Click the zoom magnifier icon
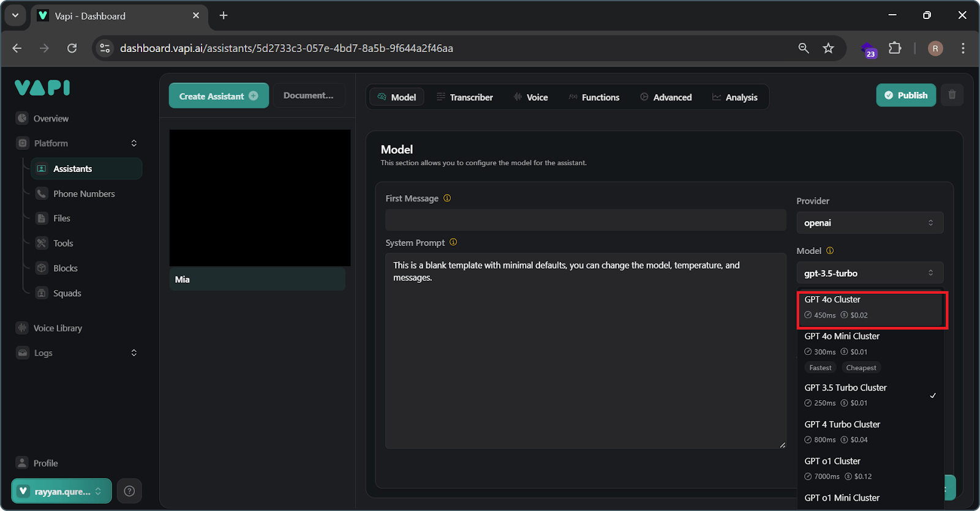Image resolution: width=980 pixels, height=511 pixels. pos(804,48)
